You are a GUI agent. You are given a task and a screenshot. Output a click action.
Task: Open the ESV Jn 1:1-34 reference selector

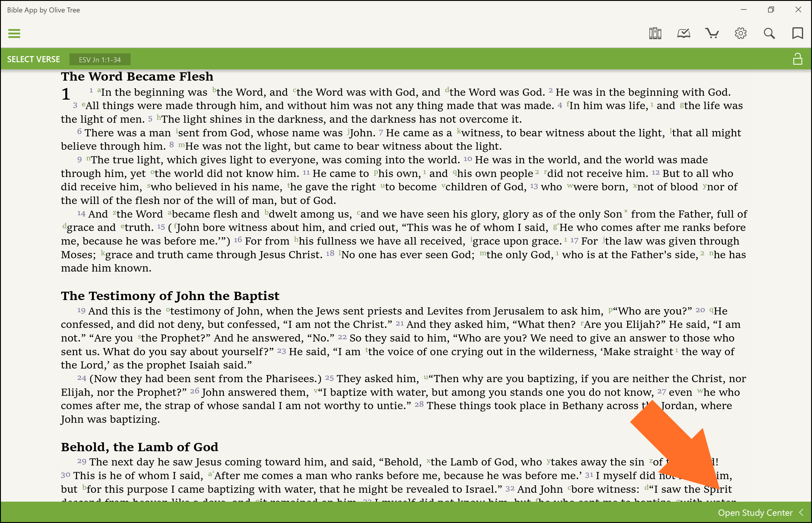100,60
